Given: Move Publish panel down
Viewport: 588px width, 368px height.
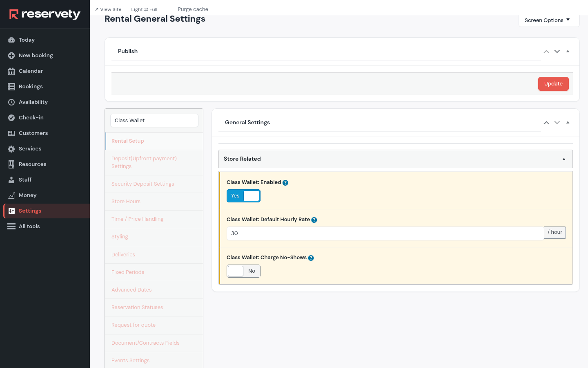Looking at the screenshot, I should (x=557, y=52).
